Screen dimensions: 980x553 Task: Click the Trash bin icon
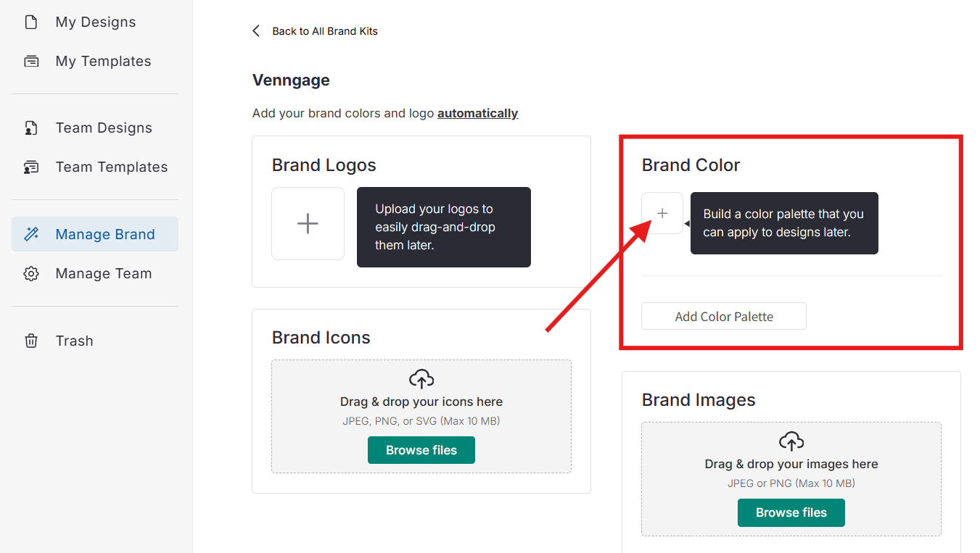coord(31,341)
